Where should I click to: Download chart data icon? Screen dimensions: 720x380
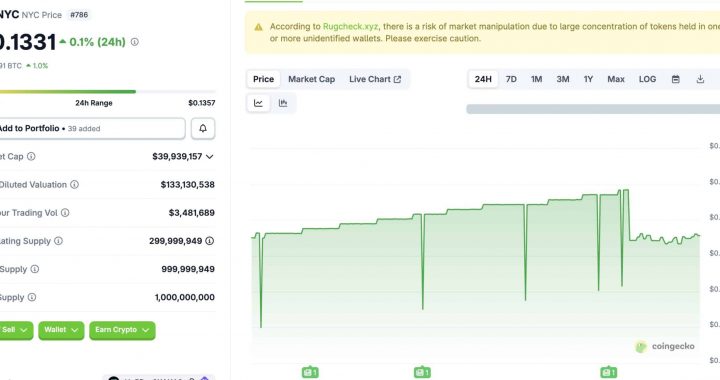(700, 79)
